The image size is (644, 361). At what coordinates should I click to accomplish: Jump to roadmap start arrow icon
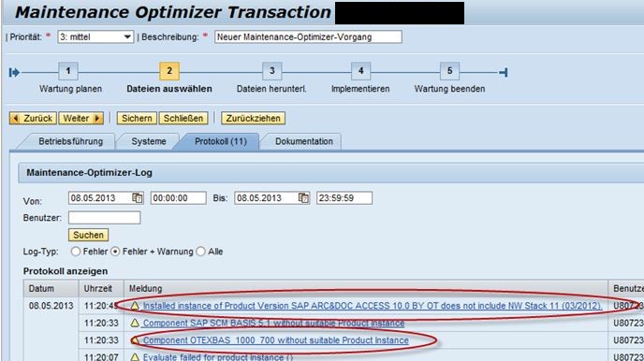click(14, 73)
